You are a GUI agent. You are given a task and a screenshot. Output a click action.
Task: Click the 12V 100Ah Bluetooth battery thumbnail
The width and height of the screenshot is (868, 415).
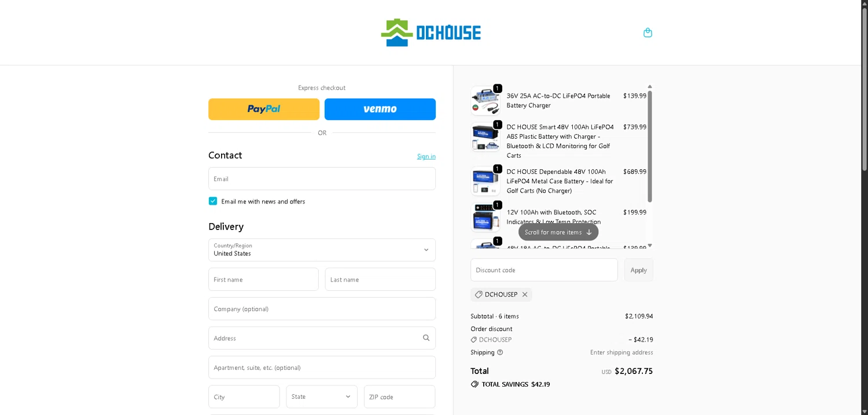(x=486, y=217)
